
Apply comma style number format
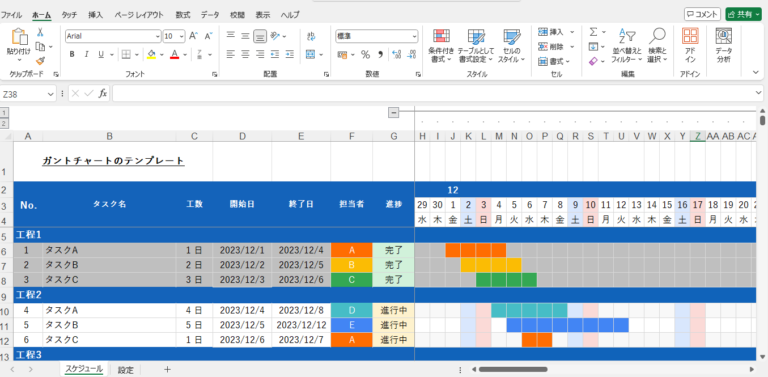(x=380, y=54)
